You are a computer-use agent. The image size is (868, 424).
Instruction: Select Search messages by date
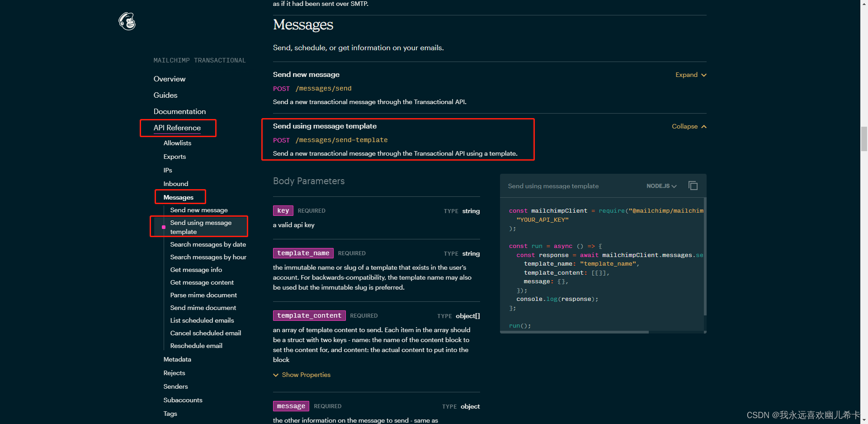coord(208,244)
